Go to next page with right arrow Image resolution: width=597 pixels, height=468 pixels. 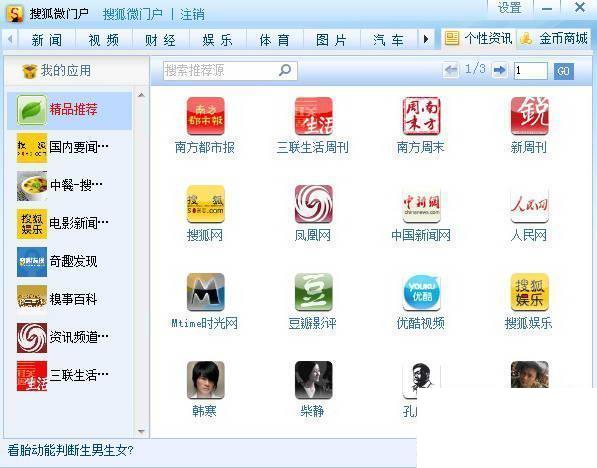pos(499,70)
